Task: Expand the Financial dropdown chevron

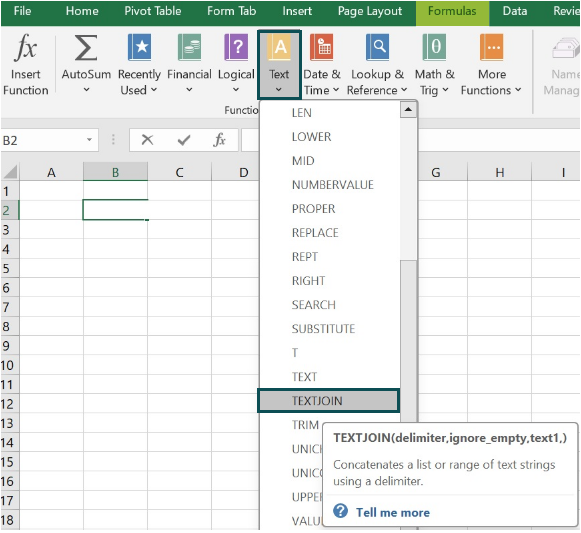Action: pyautogui.click(x=189, y=90)
